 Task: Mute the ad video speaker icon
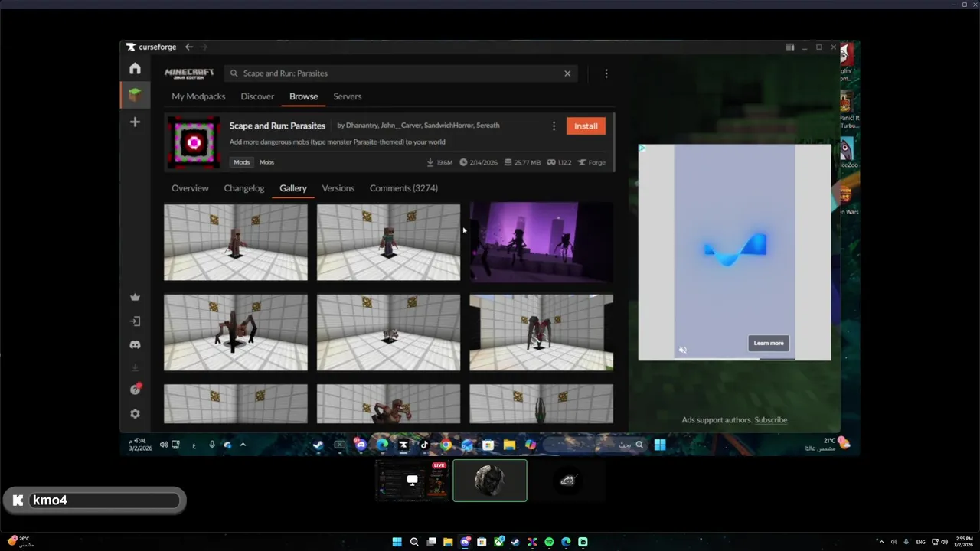click(682, 350)
